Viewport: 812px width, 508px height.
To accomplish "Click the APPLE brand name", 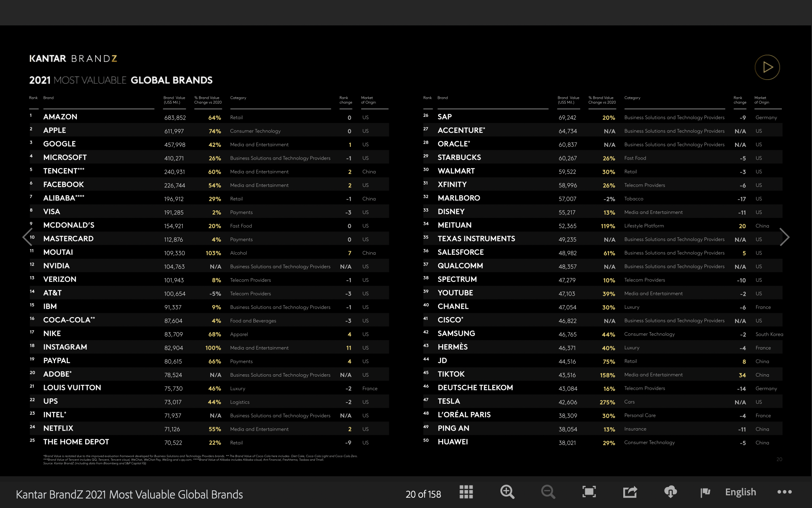I will pyautogui.click(x=55, y=130).
